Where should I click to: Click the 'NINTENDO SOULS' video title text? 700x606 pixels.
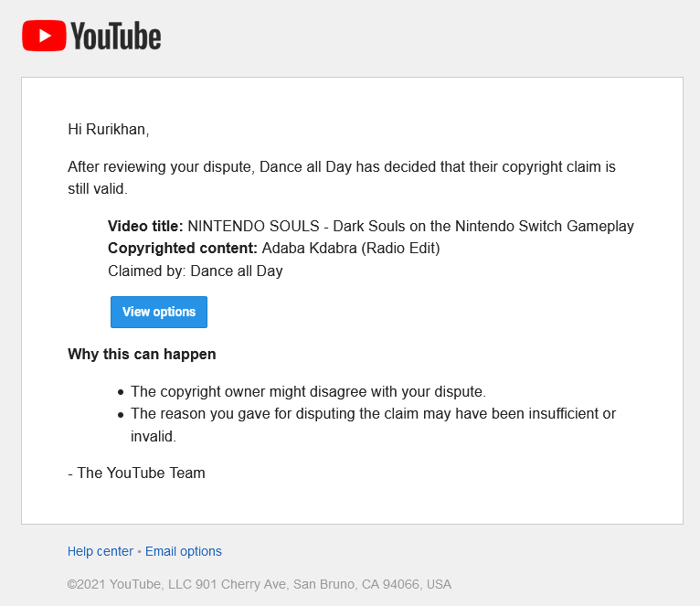click(410, 226)
